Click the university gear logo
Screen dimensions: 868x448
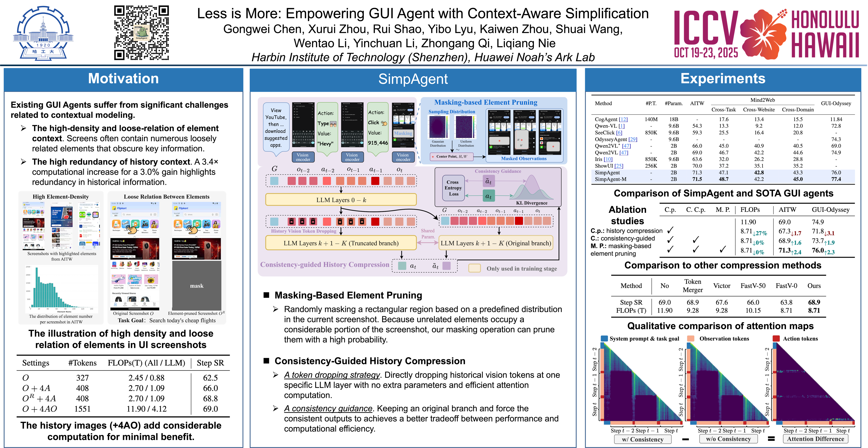pyautogui.click(x=43, y=33)
